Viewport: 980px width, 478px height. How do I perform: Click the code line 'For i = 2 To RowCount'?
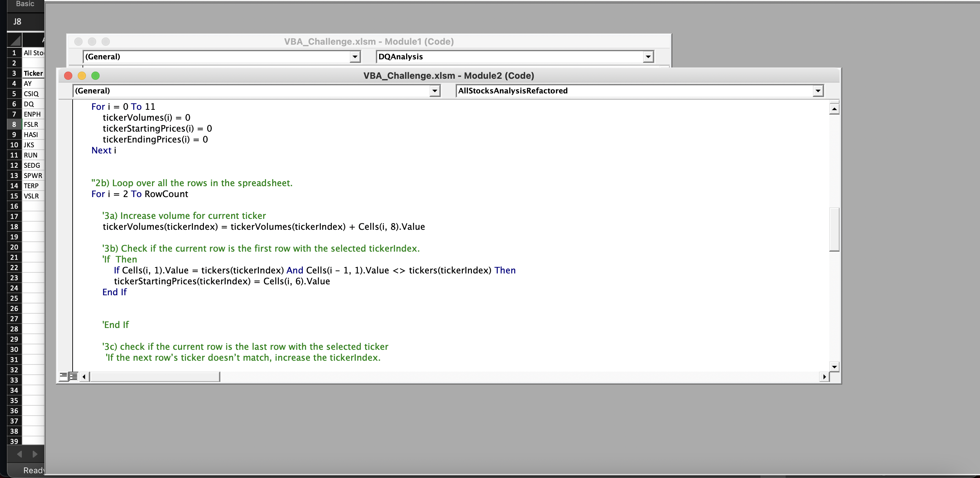pos(139,194)
